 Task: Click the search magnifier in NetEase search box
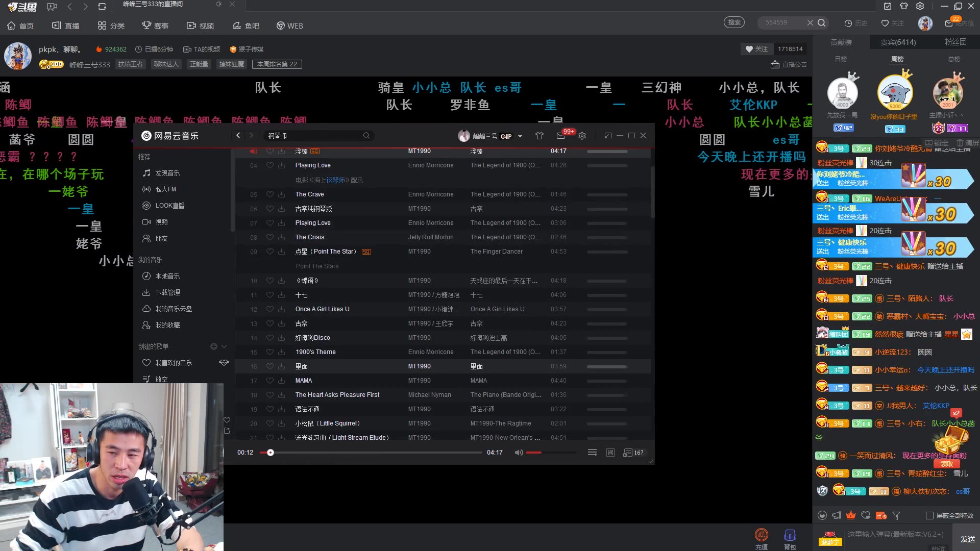point(366,136)
